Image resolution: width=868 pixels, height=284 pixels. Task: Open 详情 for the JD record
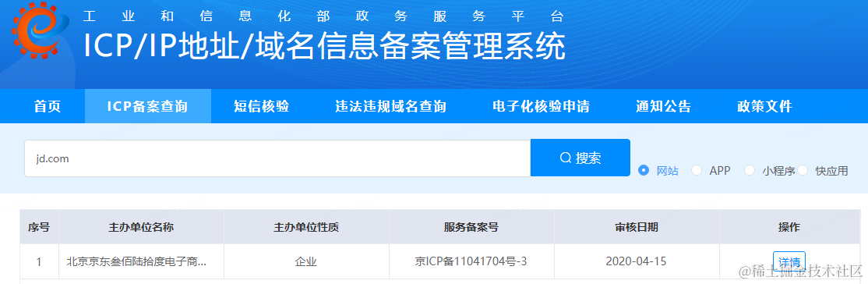pyautogui.click(x=789, y=261)
